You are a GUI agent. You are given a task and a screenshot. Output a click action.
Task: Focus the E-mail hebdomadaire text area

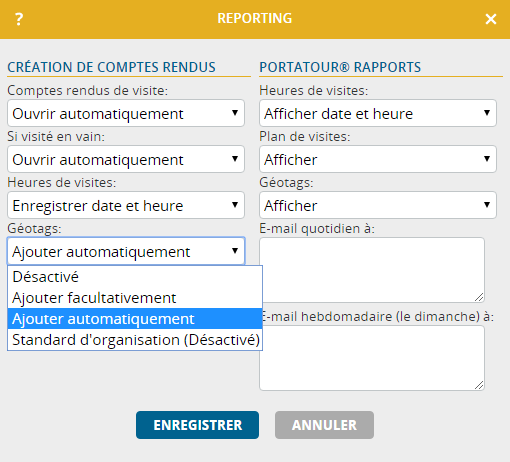pos(372,358)
